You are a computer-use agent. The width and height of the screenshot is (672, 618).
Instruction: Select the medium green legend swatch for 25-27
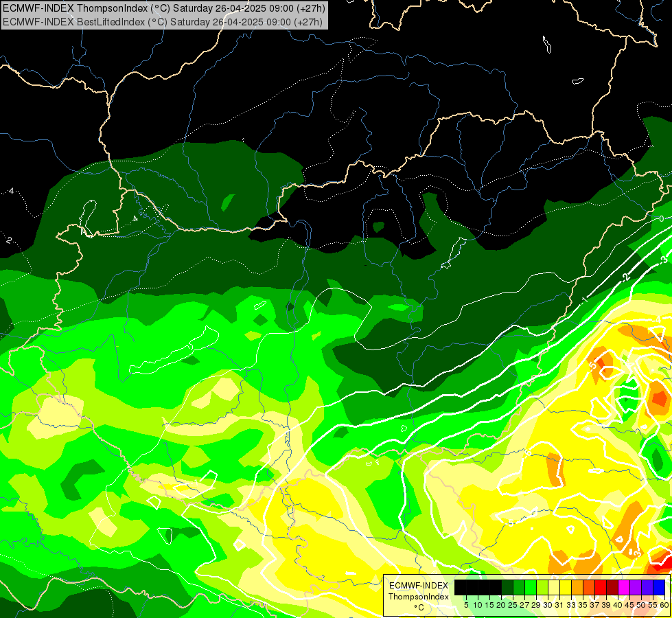(x=519, y=587)
